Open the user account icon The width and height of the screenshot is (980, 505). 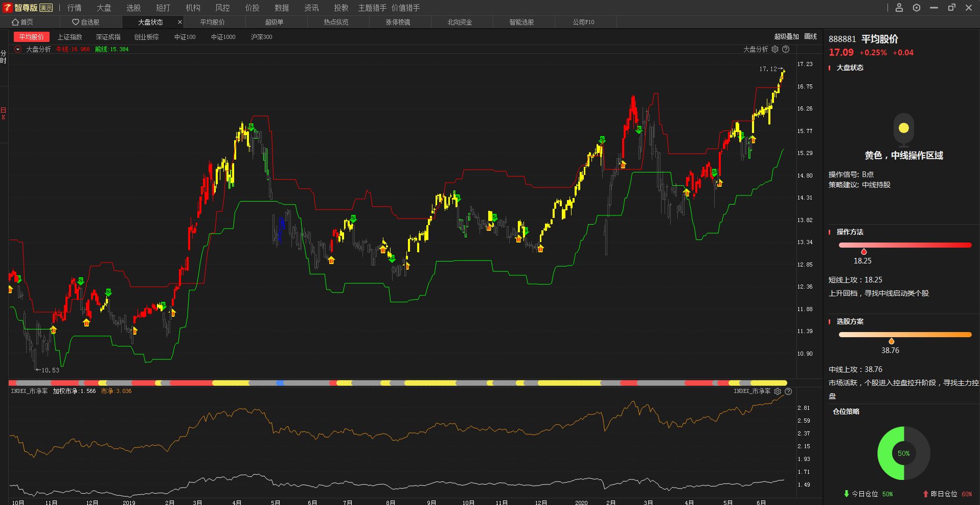899,8
